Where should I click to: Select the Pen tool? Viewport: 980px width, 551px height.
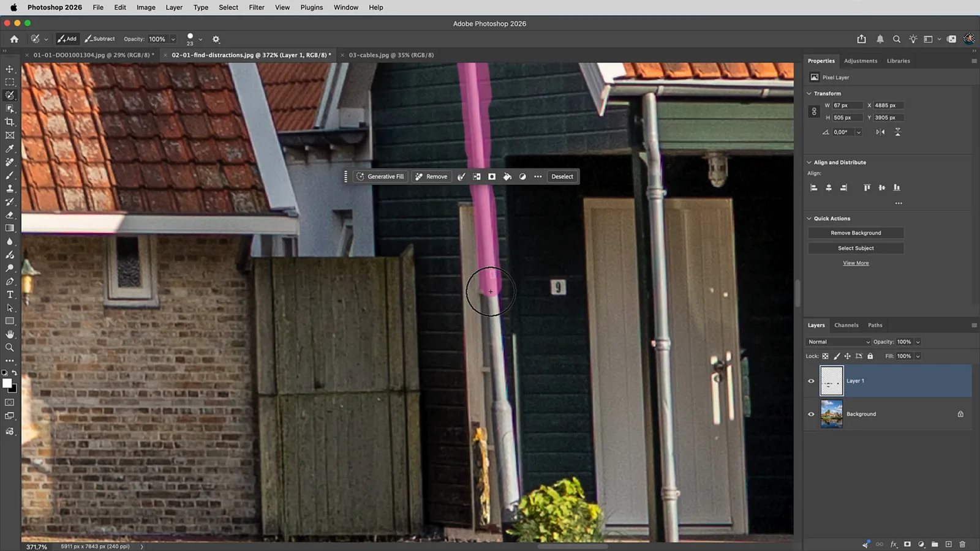click(10, 281)
